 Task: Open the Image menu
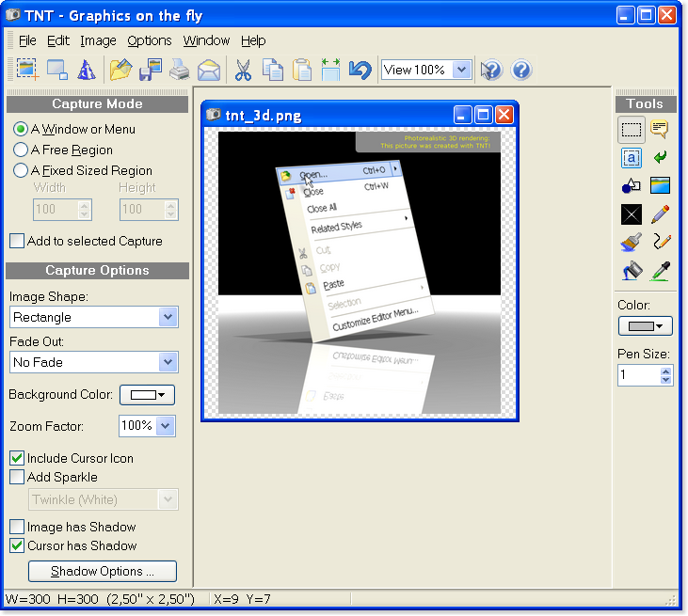tap(98, 40)
